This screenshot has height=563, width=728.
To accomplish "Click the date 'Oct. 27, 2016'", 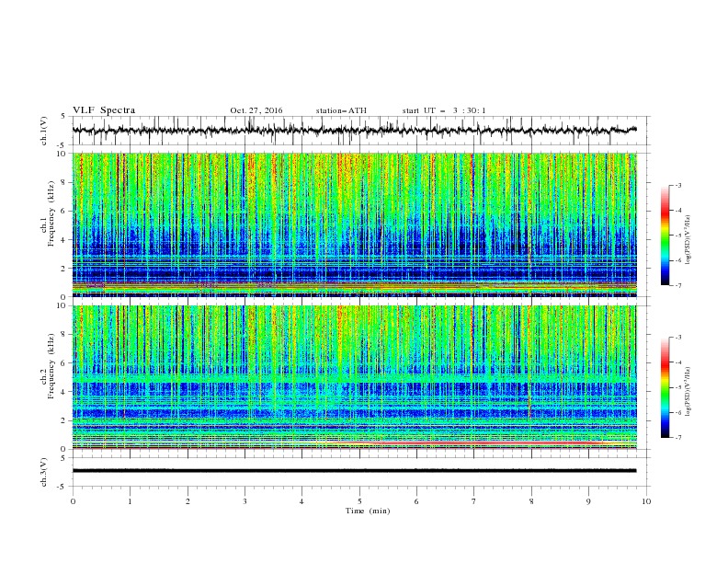I will coord(256,110).
